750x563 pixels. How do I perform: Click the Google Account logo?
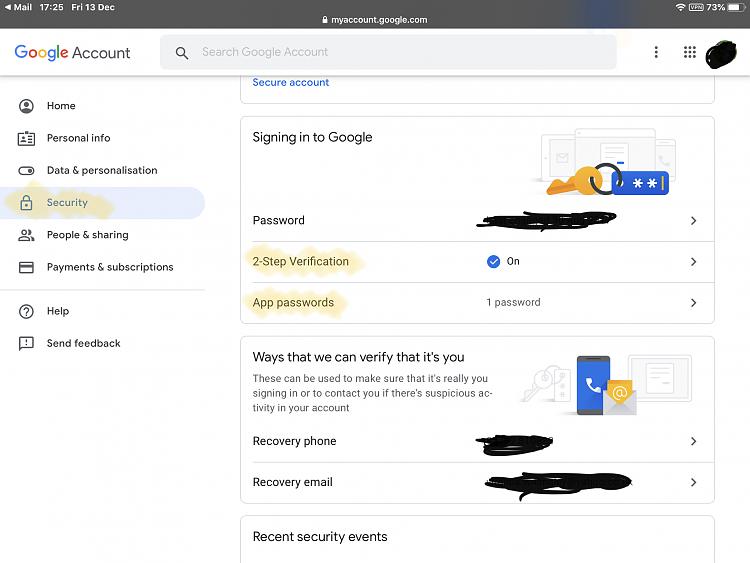(72, 52)
